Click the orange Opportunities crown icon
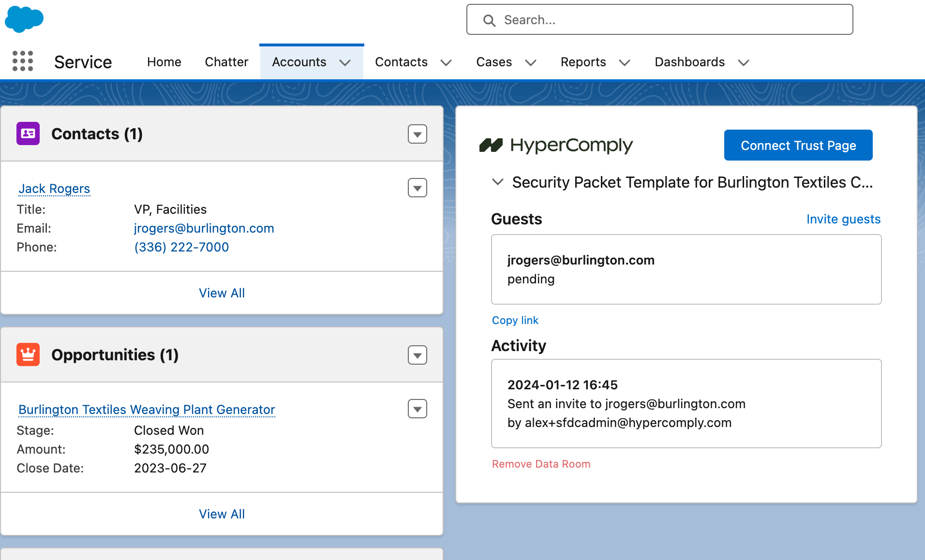Viewport: 925px width, 560px height. click(28, 354)
